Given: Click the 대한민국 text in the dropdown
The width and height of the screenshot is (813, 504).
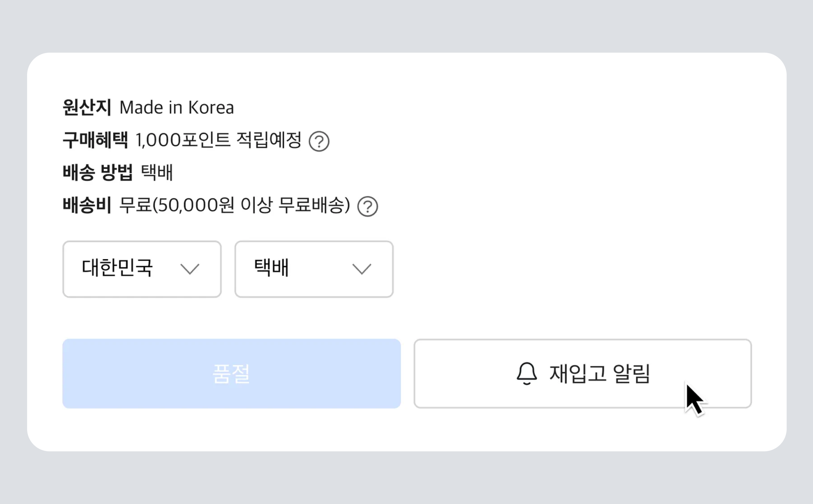Looking at the screenshot, I should click(117, 268).
